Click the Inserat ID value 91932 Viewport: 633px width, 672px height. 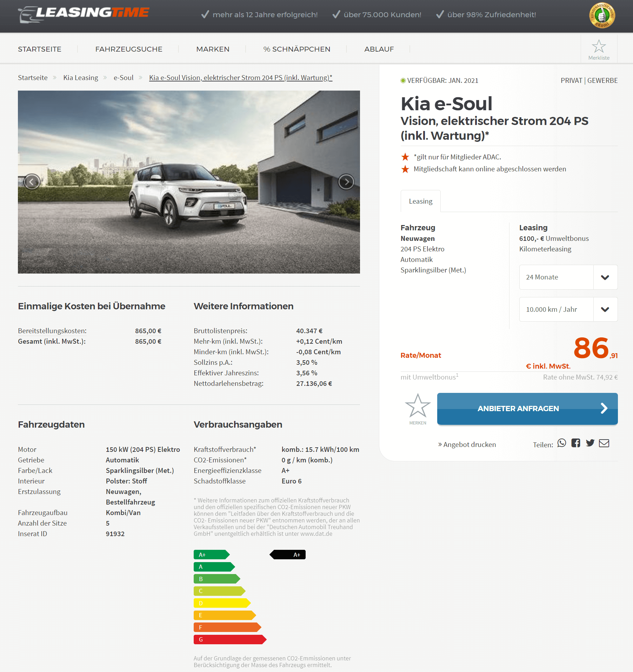click(115, 534)
